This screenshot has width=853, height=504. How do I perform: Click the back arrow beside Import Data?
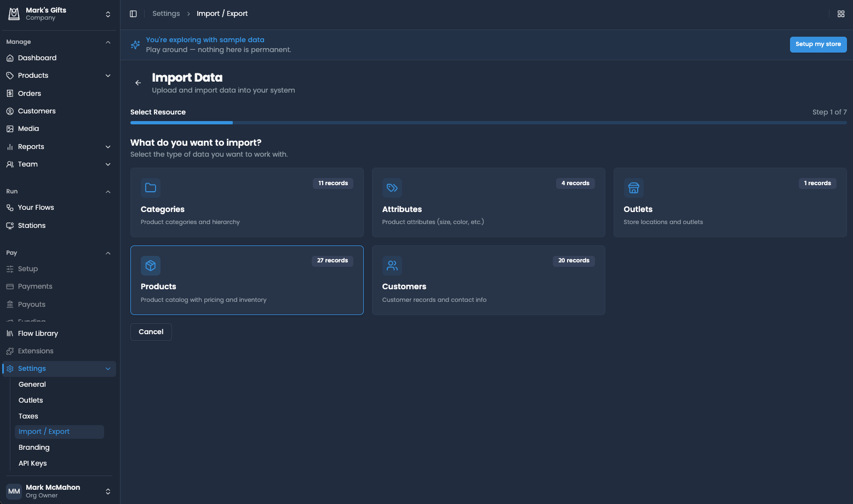coord(138,83)
